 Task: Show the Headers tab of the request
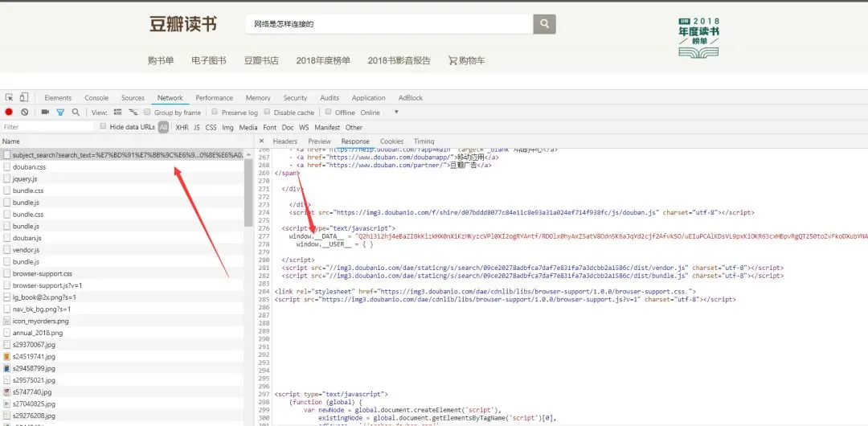tap(285, 141)
